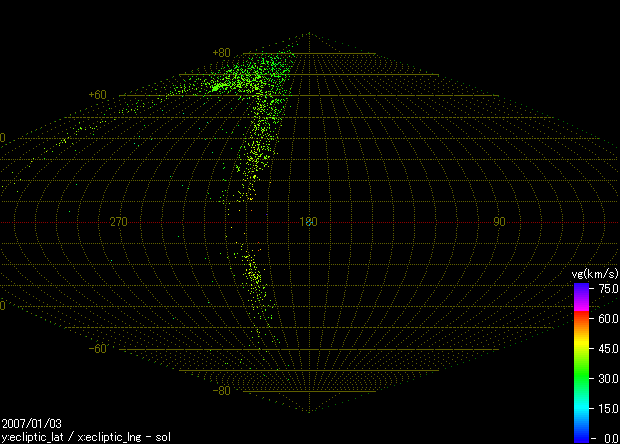
Task: Select the -60 latitude label
Action: [97, 349]
